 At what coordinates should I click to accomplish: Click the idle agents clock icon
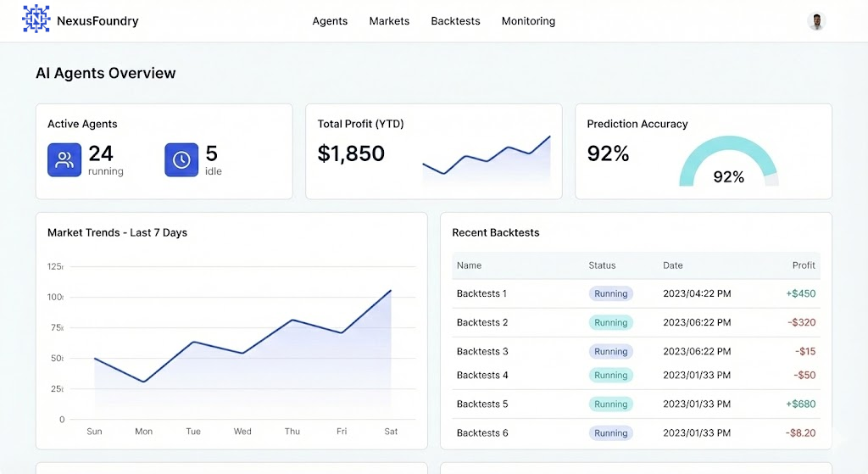coord(181,160)
